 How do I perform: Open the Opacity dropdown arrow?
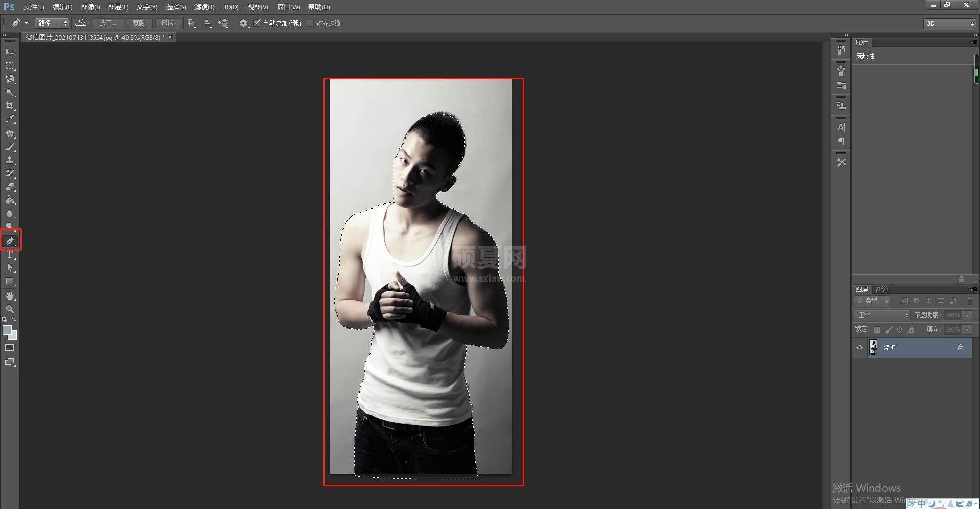click(967, 315)
